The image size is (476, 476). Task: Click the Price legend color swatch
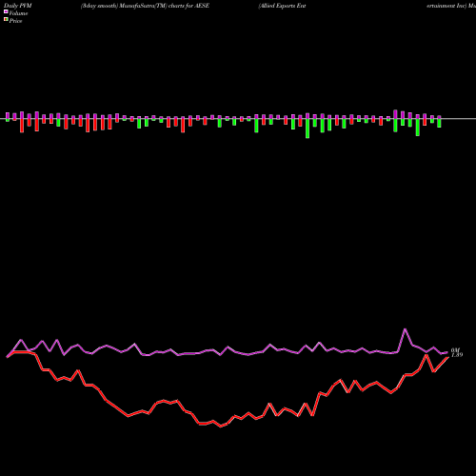(6, 20)
